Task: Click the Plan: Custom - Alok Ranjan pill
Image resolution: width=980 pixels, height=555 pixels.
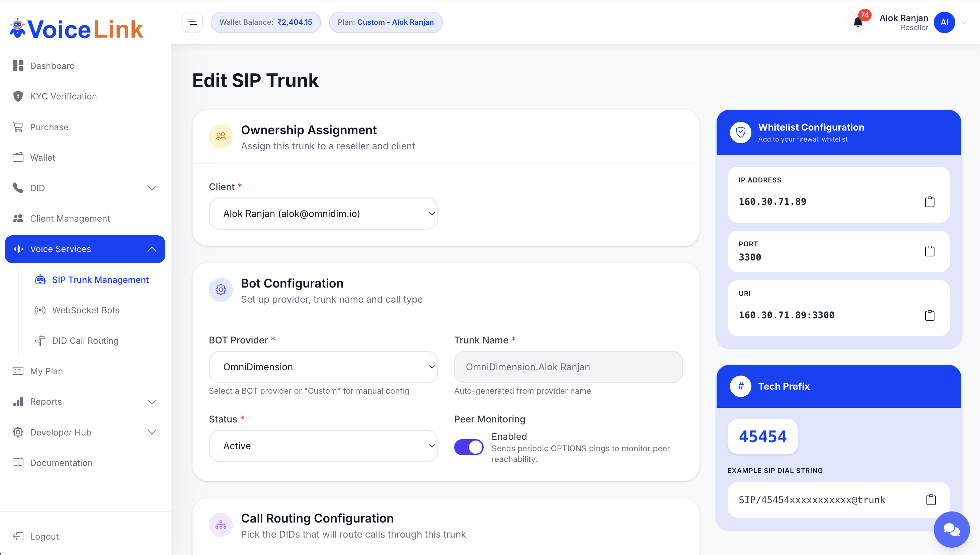Action: tap(386, 22)
